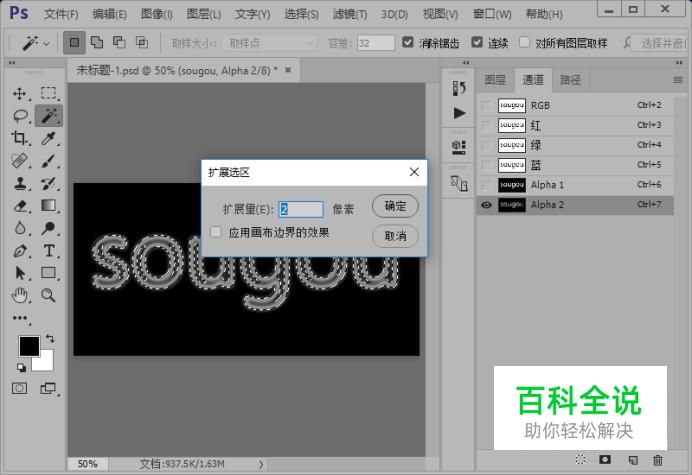The image size is (692, 475).
Task: Select the Clone Stamp tool
Action: click(x=19, y=183)
